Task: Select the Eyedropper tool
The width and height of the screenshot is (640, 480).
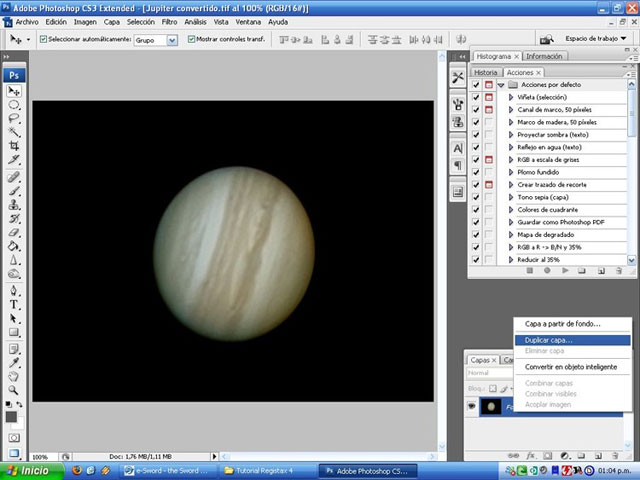Action: click(x=14, y=362)
